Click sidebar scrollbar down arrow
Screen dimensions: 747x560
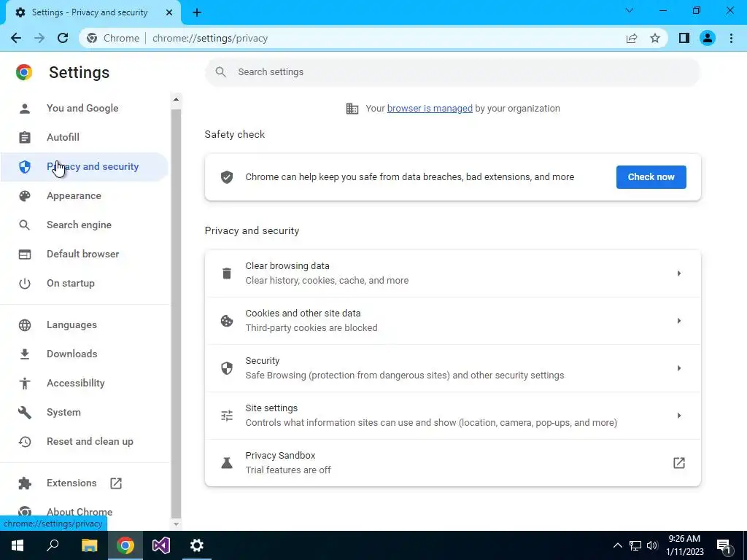tap(176, 524)
